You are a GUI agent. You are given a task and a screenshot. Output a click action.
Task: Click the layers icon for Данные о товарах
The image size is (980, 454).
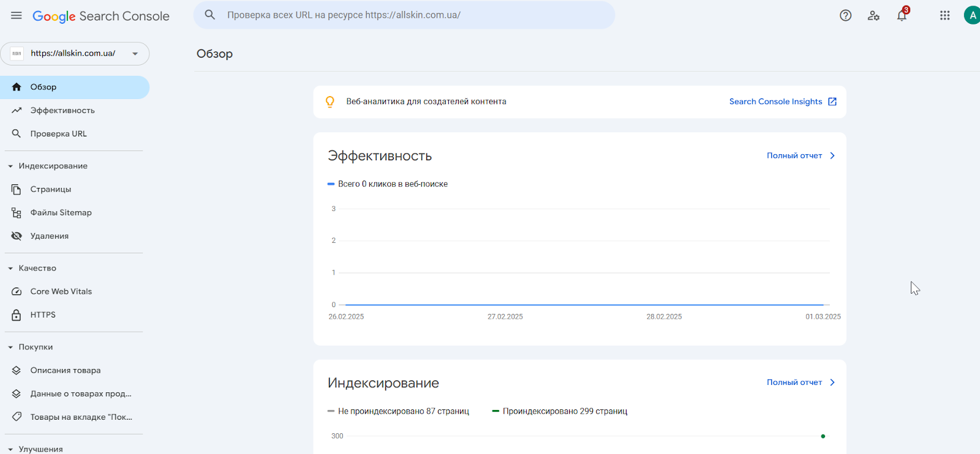pyautogui.click(x=17, y=393)
